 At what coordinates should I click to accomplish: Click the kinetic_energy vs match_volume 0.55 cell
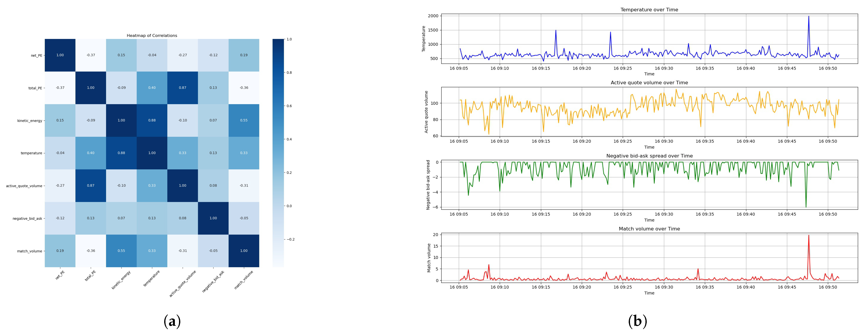(x=244, y=120)
